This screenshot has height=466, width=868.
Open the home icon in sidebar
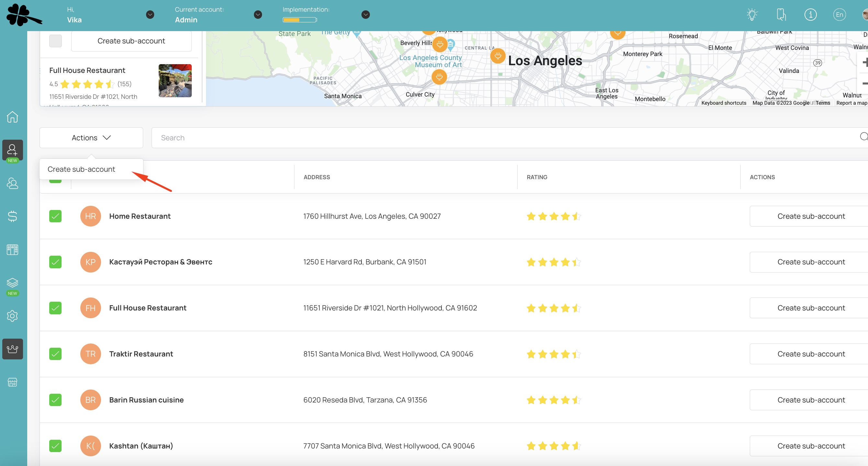[x=12, y=117]
